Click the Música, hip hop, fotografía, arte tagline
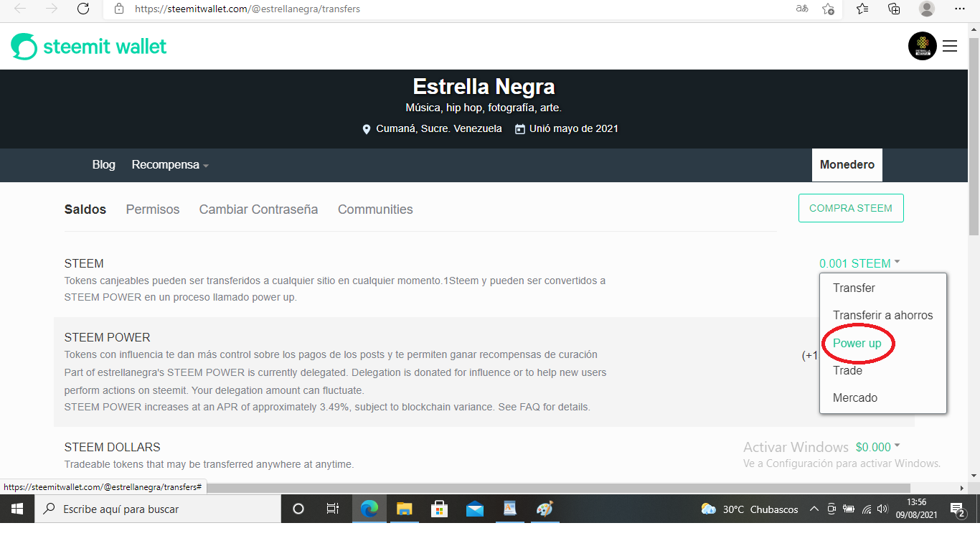 pyautogui.click(x=484, y=108)
